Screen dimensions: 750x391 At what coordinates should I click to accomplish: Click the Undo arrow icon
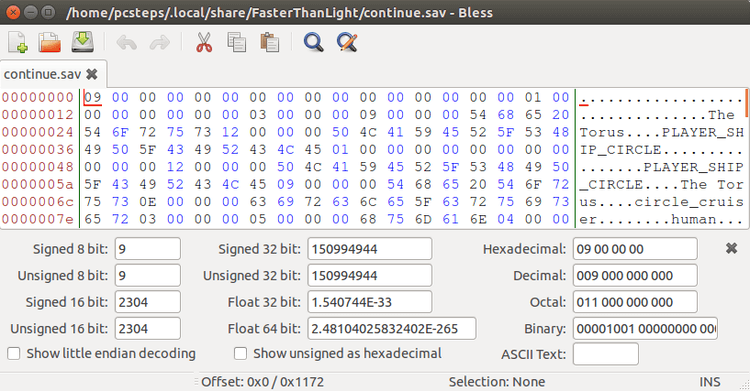point(127,43)
